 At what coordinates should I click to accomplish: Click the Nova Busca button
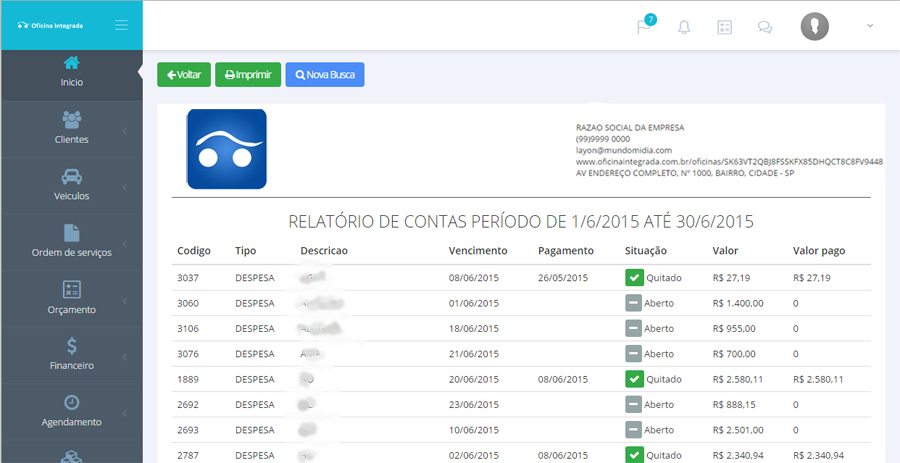tap(325, 75)
